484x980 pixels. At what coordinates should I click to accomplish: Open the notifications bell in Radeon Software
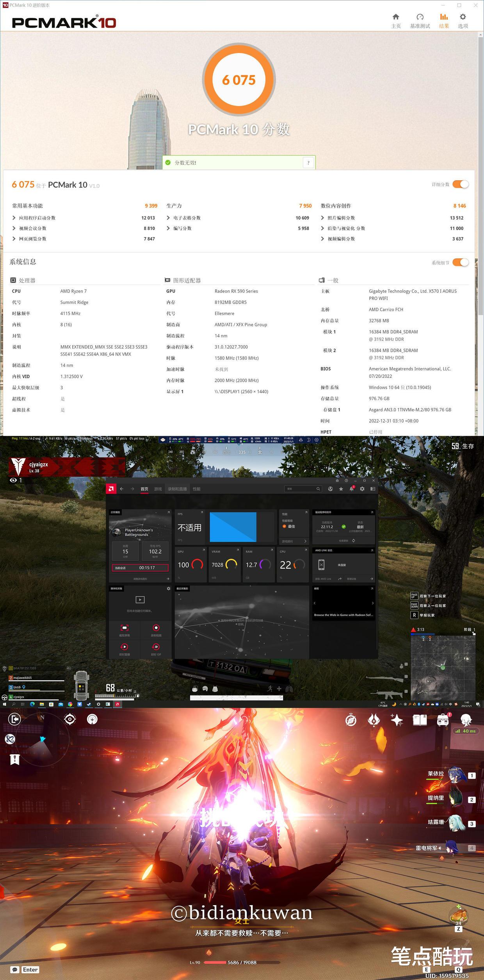pyautogui.click(x=352, y=489)
